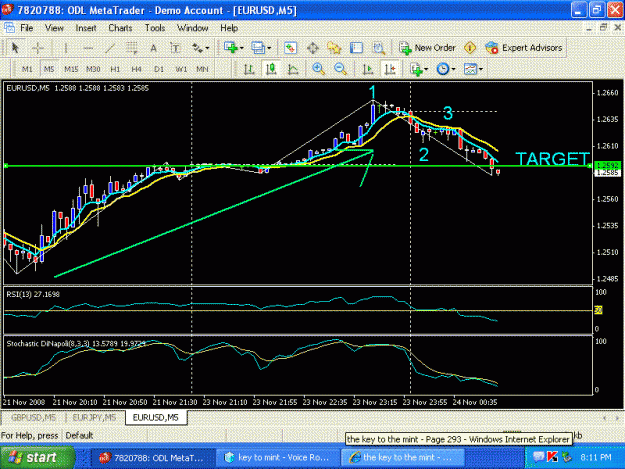This screenshot has height=469, width=625.
Task: Open the Help menu
Action: 229,28
